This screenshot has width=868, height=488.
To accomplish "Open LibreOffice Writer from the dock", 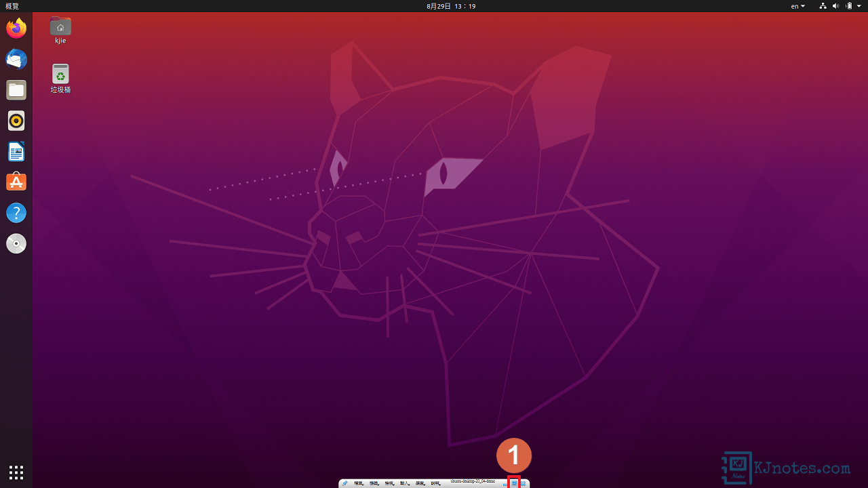I will click(x=16, y=152).
